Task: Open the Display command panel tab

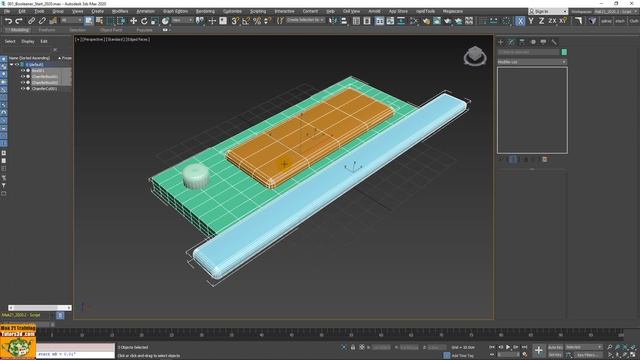Action: [x=543, y=42]
